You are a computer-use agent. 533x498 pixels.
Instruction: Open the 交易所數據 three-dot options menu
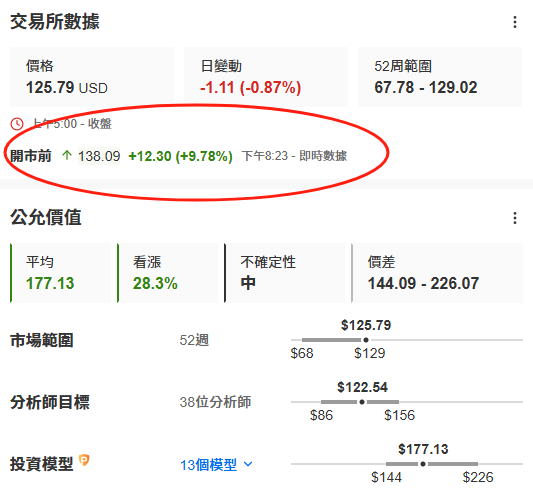[515, 22]
